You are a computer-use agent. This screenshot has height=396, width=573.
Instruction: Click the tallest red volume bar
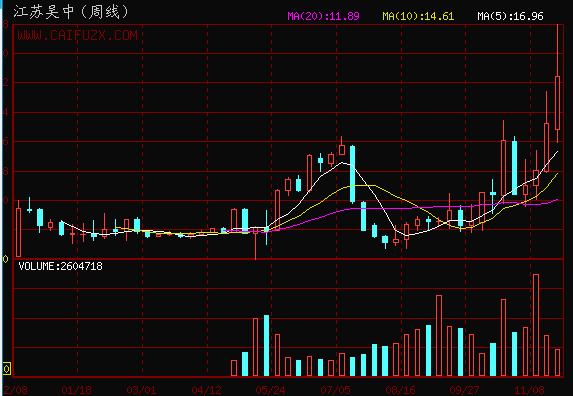[536, 325]
